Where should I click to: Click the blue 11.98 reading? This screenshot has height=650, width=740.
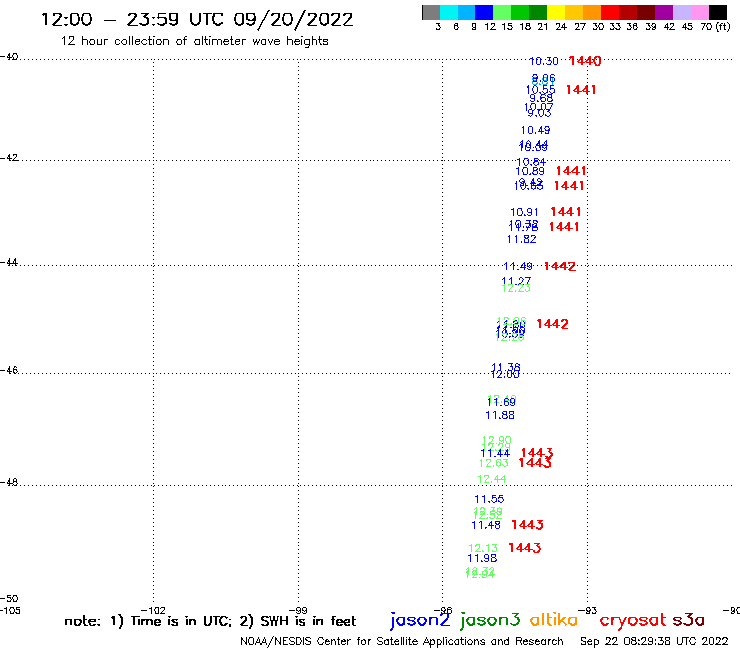[x=482, y=558]
